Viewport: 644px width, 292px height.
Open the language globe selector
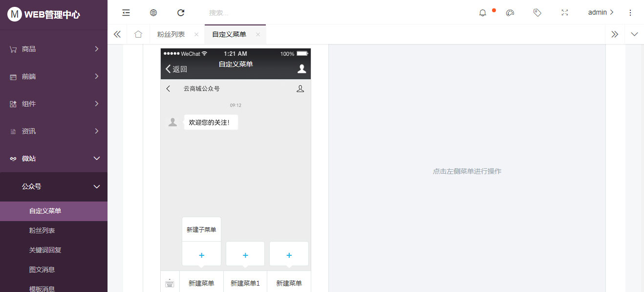(x=153, y=13)
